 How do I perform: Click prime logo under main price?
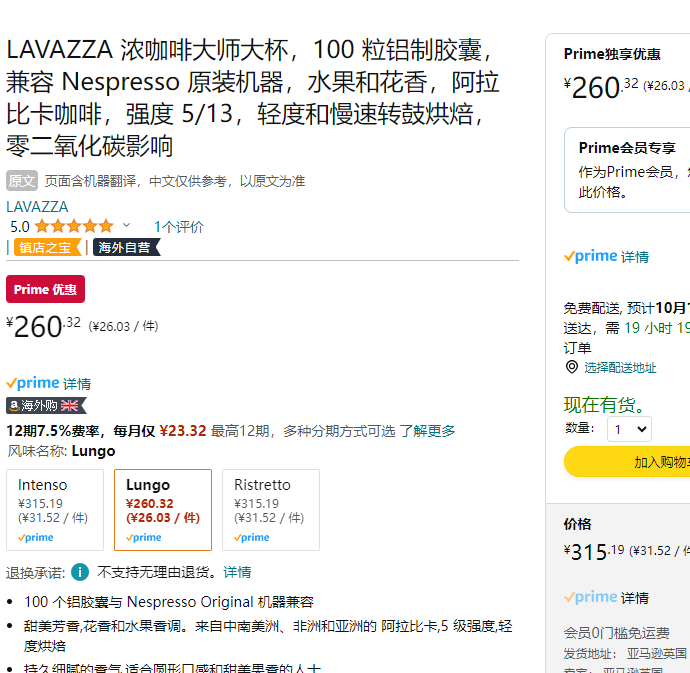[x=33, y=383]
